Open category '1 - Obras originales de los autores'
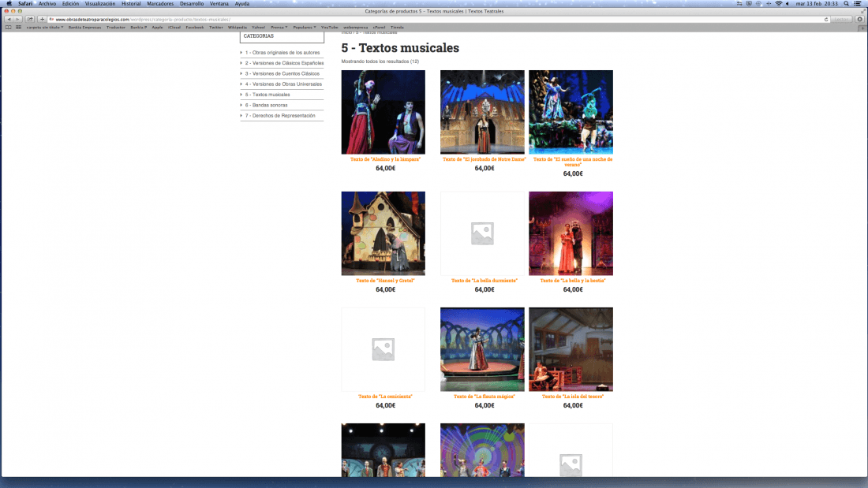 coord(282,53)
